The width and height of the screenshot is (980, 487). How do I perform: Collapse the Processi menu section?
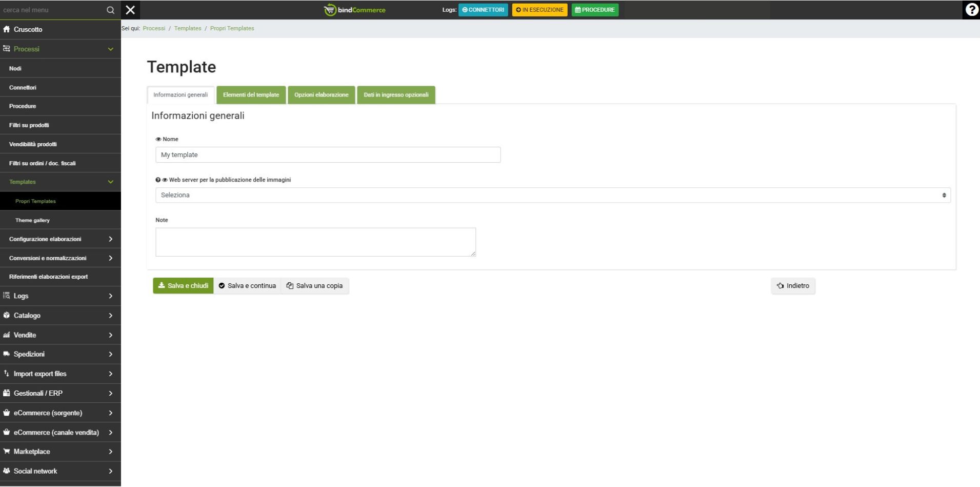click(x=110, y=49)
